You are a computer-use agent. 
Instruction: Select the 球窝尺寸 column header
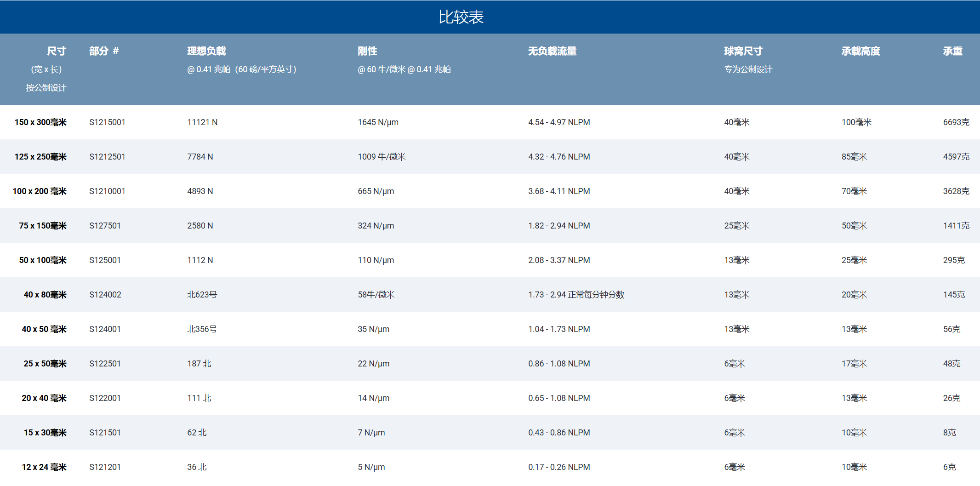coord(743,51)
